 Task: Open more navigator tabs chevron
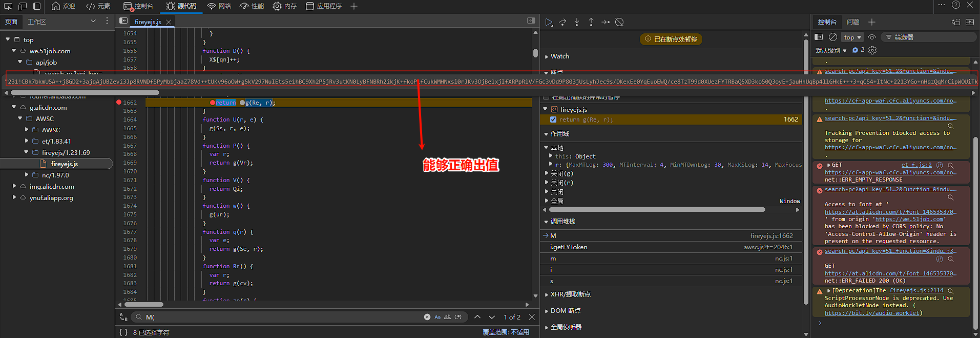[93, 21]
